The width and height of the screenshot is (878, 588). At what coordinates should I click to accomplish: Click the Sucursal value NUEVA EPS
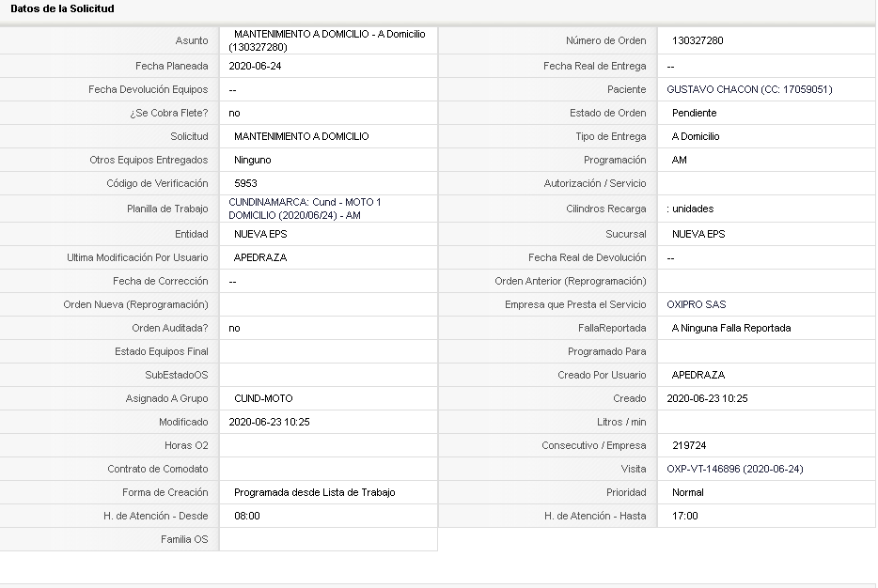[698, 234]
